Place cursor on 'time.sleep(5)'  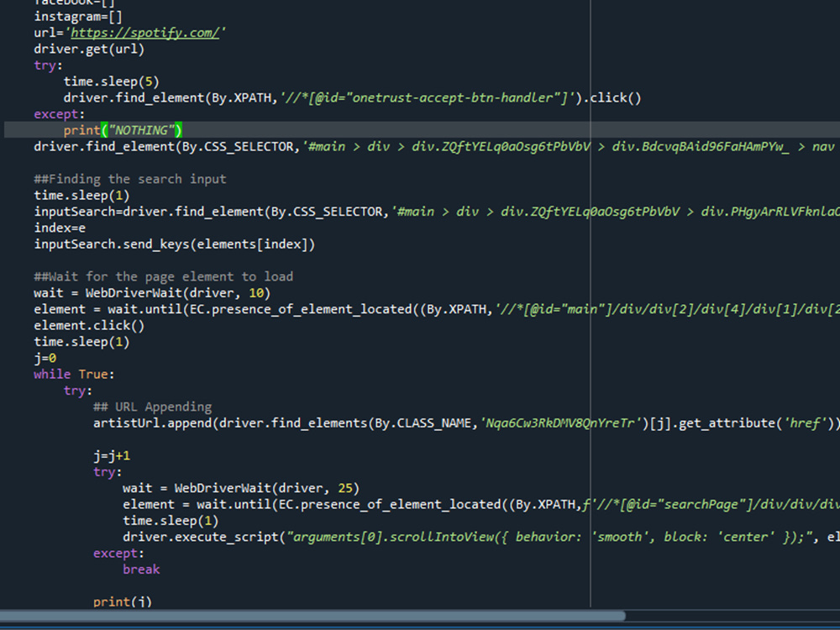coord(112,81)
